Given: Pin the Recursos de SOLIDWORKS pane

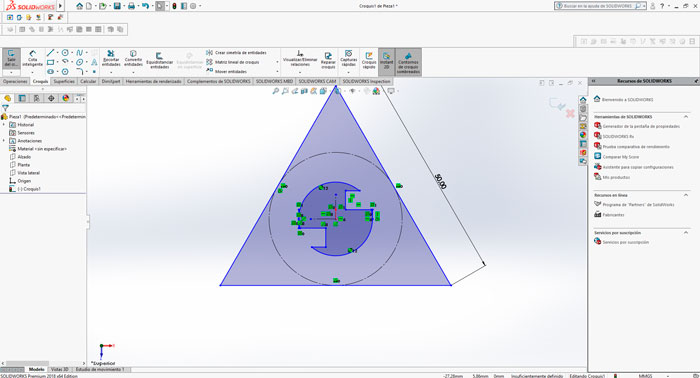Looking at the screenshot, I should click(696, 81).
